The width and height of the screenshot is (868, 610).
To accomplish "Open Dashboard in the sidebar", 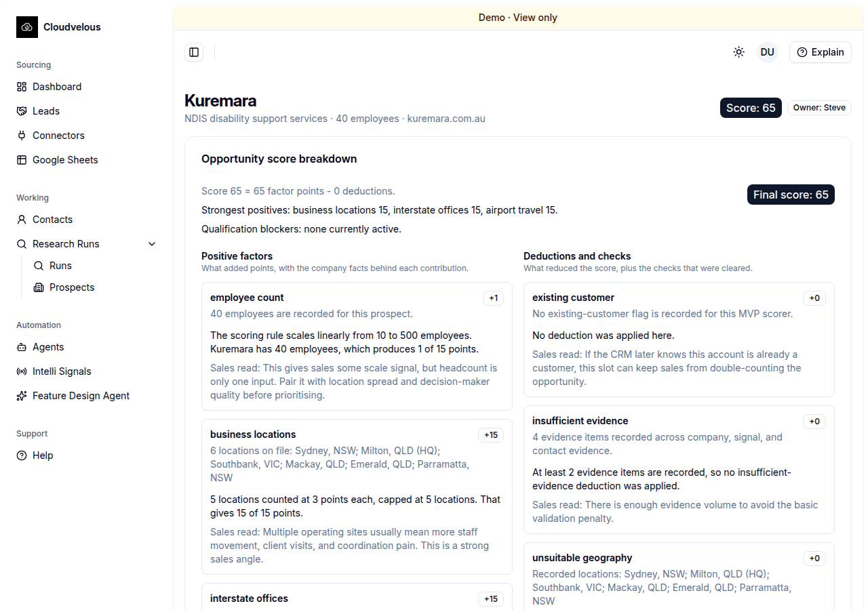I will [x=87, y=87].
